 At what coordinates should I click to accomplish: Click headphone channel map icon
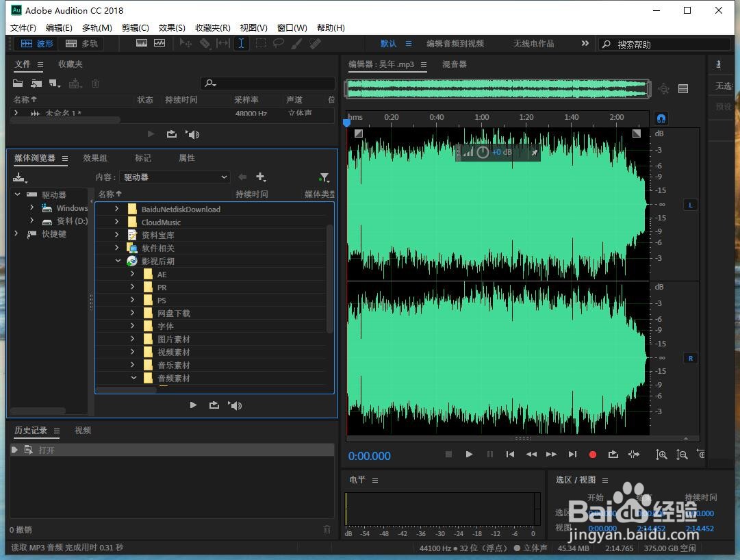[x=661, y=118]
